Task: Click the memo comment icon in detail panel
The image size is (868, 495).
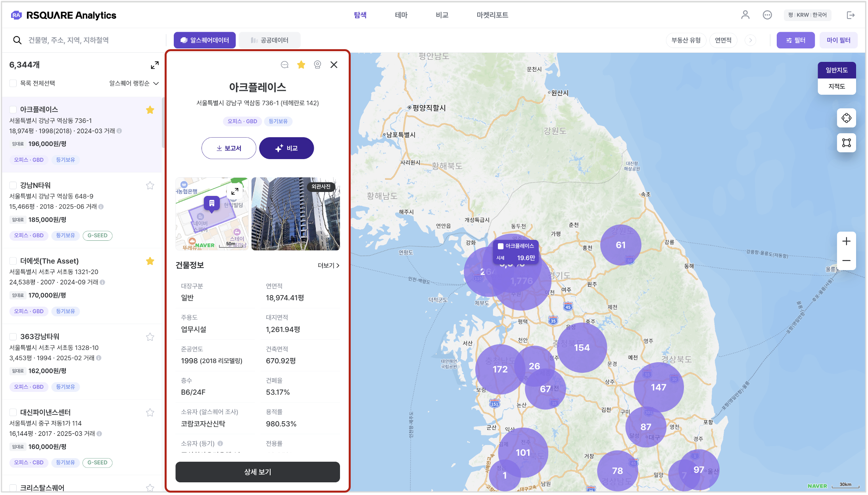Action: coord(284,65)
